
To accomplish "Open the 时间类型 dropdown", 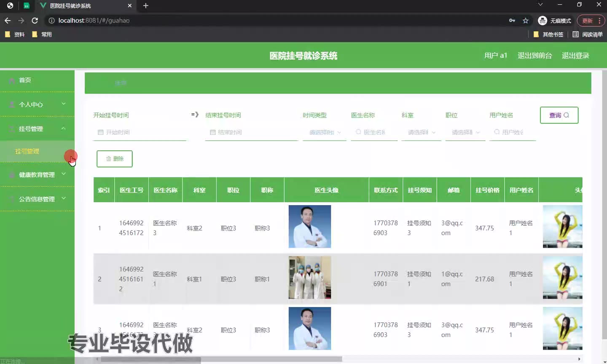I will [x=325, y=132].
